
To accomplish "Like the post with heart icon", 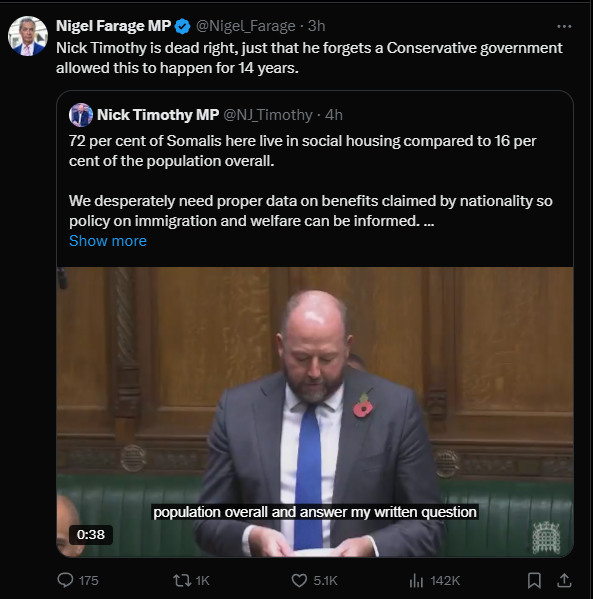I will tap(299, 581).
